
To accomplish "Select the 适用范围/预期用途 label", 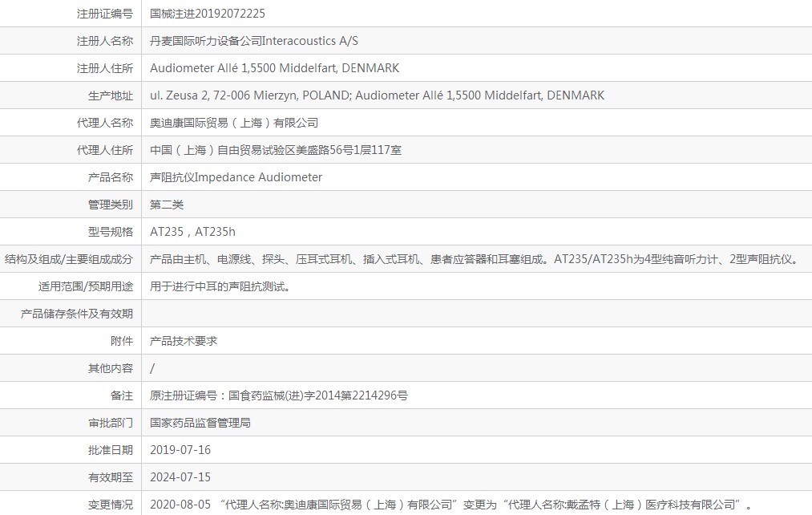I will point(86,286).
